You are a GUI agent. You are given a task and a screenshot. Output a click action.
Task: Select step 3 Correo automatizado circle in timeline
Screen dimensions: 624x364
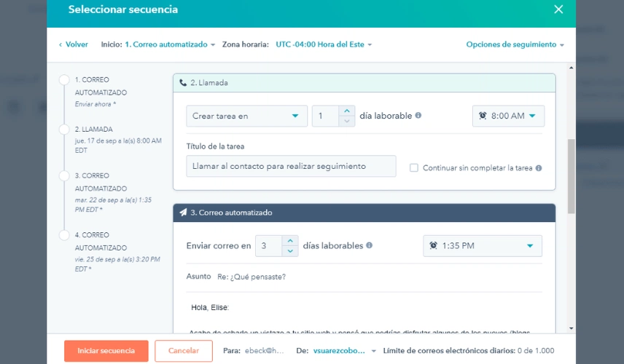point(64,175)
